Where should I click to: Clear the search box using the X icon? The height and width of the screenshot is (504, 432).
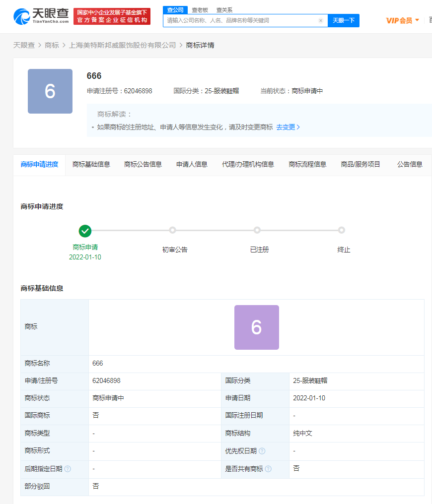(321, 21)
